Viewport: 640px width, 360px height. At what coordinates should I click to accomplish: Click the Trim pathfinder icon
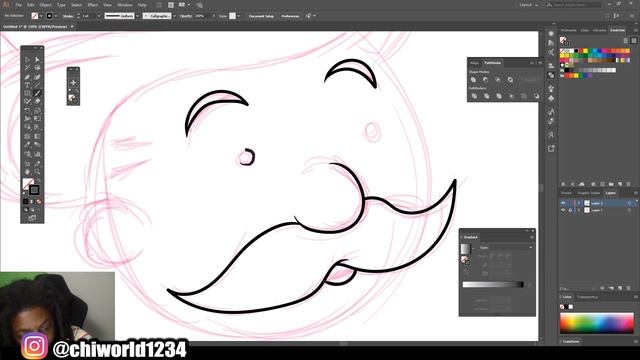tap(487, 96)
